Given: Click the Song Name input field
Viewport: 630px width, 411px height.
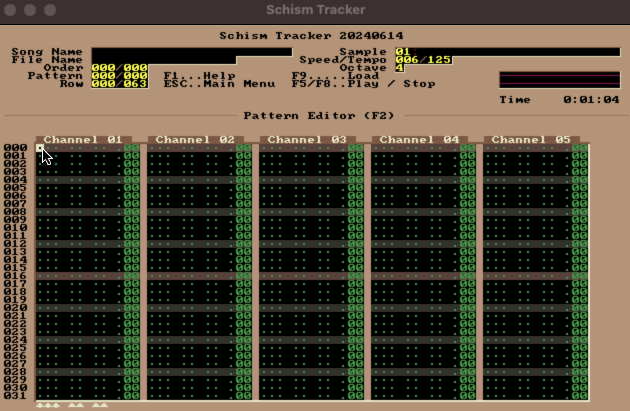Looking at the screenshot, I should click(x=192, y=52).
